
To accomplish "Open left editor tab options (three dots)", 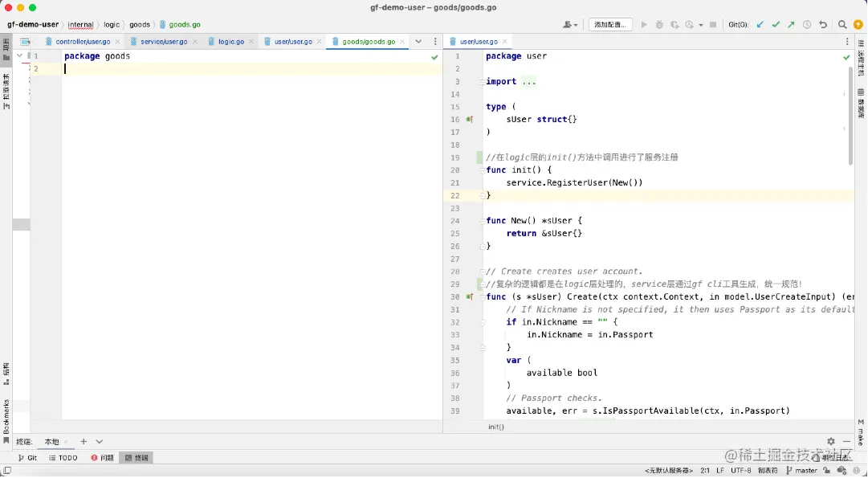I will tap(435, 42).
